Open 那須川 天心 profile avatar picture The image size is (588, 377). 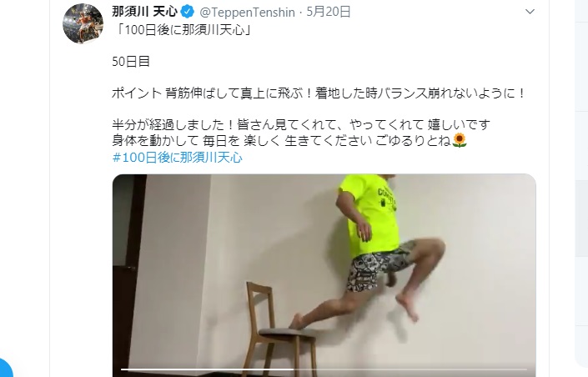[x=83, y=23]
